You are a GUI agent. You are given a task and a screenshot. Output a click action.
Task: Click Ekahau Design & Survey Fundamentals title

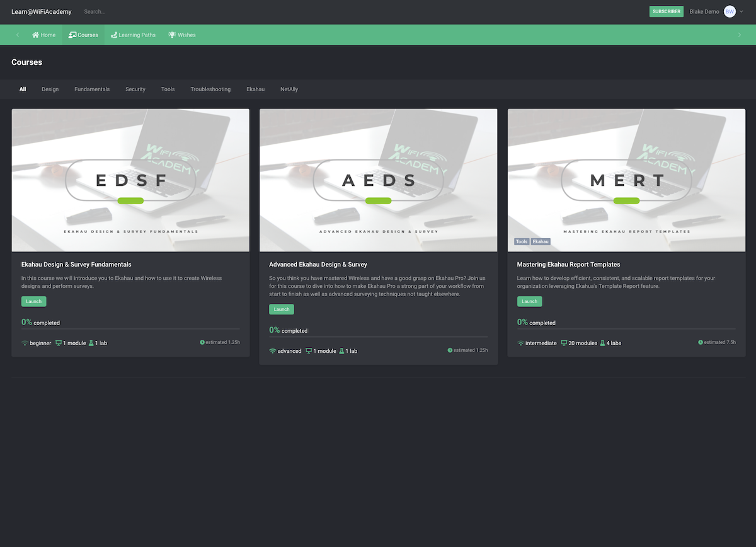[x=76, y=265]
